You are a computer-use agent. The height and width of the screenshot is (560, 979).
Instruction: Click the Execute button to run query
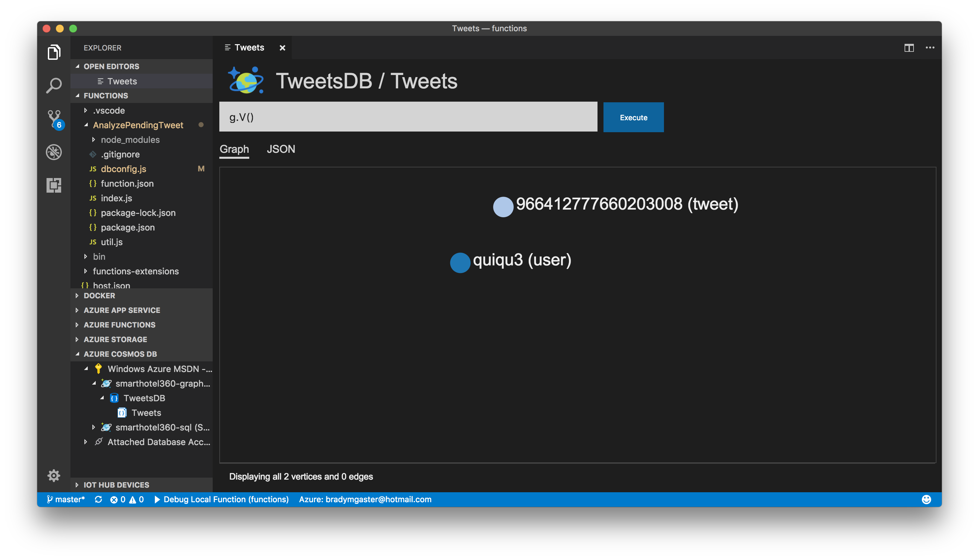point(633,117)
